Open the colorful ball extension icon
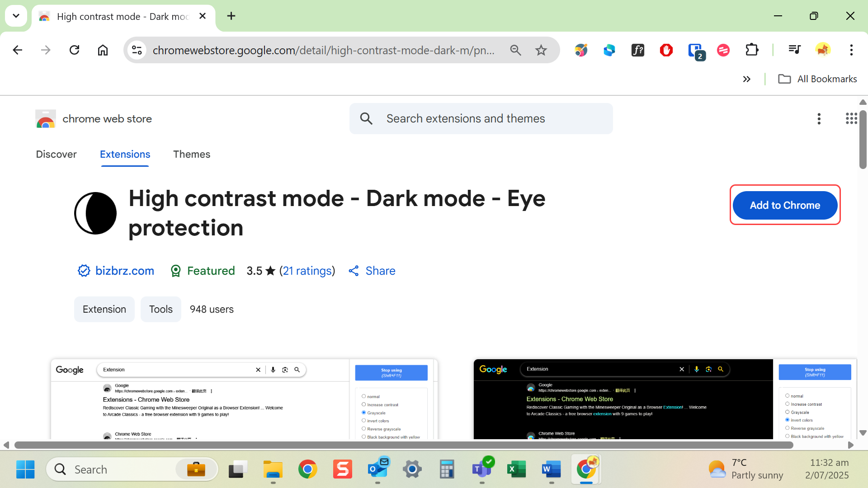The height and width of the screenshot is (488, 868). click(x=581, y=50)
